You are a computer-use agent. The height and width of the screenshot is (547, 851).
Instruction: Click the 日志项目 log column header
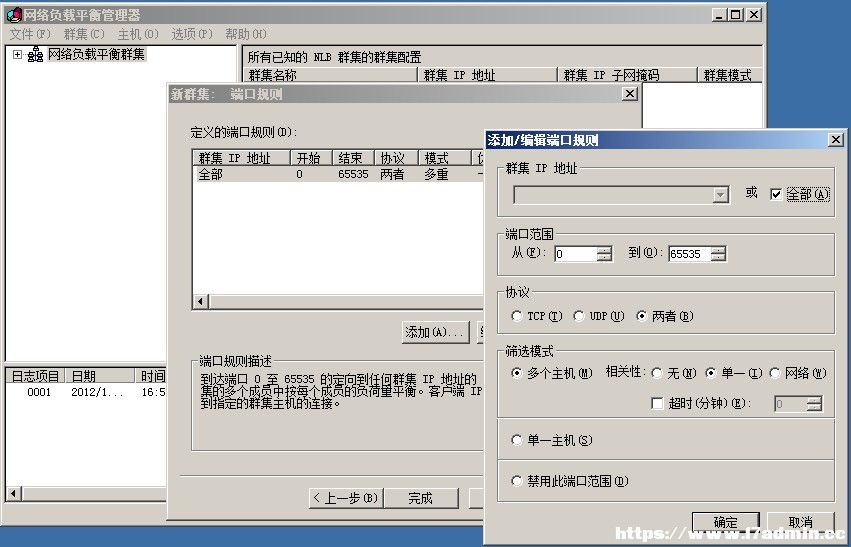pyautogui.click(x=35, y=376)
